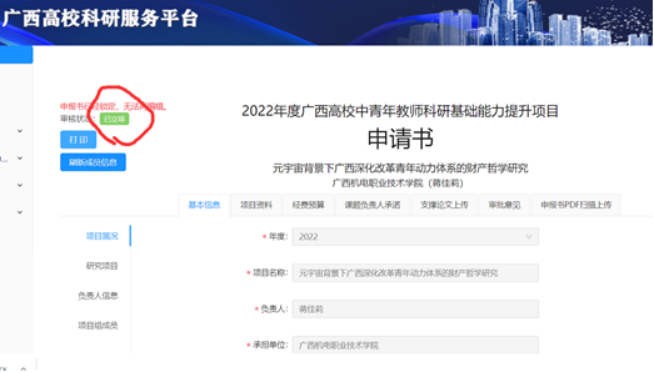Screen dimensions: 654x373
Task: Click the arrow in the 年度 select box
Action: pyautogui.click(x=528, y=237)
